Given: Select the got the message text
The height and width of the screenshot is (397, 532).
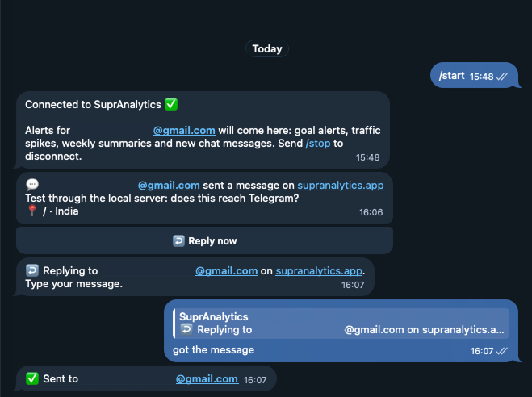Looking at the screenshot, I should click(x=213, y=350).
